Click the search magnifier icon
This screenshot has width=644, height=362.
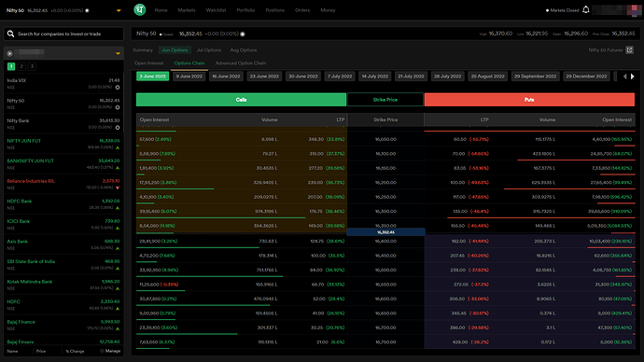[10, 34]
